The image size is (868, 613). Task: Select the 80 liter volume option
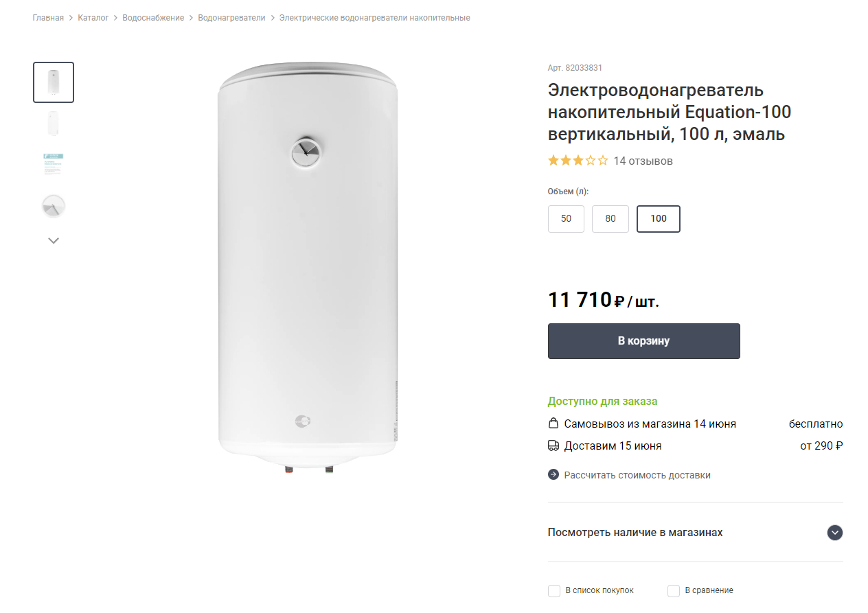pos(610,219)
